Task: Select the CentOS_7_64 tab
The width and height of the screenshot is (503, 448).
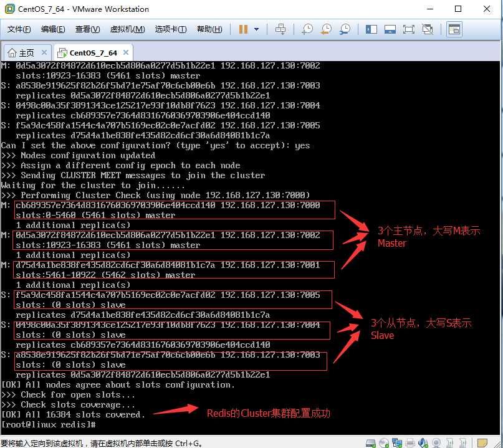Action: tap(93, 52)
